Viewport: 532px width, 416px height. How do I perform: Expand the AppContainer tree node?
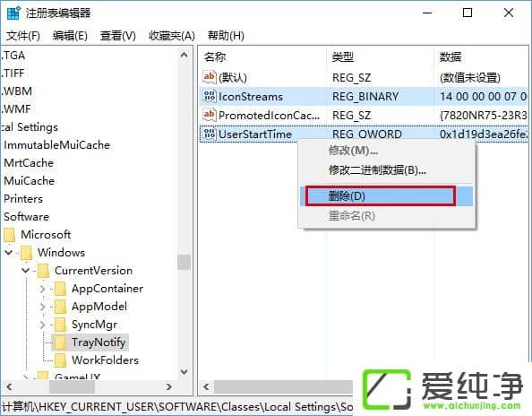[x=42, y=289]
